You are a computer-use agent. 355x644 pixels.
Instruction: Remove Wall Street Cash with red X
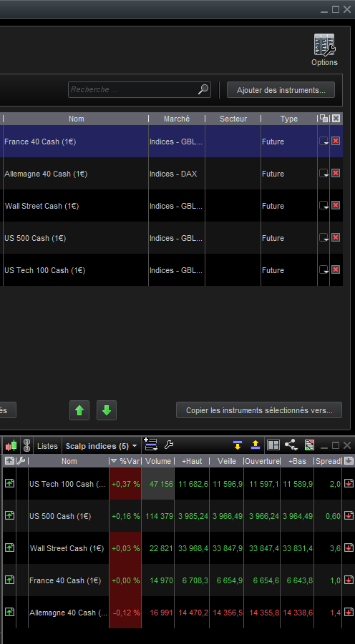click(x=336, y=205)
